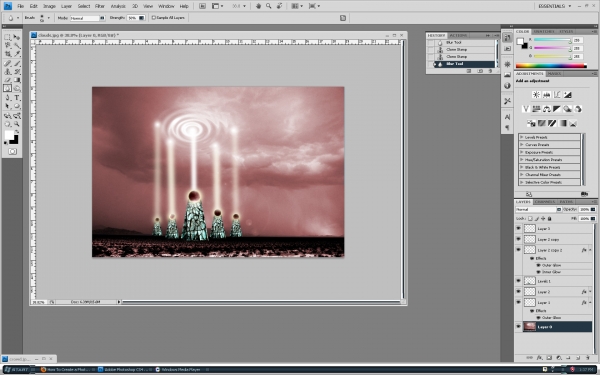Image resolution: width=600 pixels, height=375 pixels.
Task: Hide Layer 0 using its eye icon
Action: (518, 326)
